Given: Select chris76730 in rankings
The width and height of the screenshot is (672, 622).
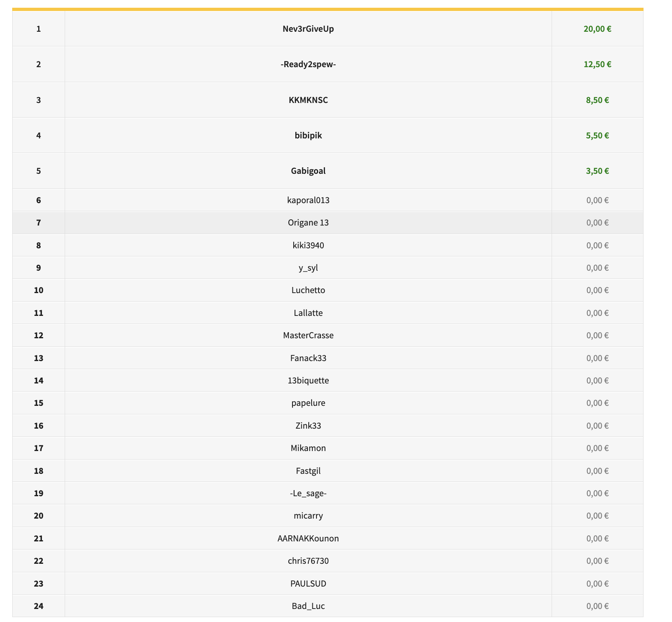Looking at the screenshot, I should pos(308,561).
